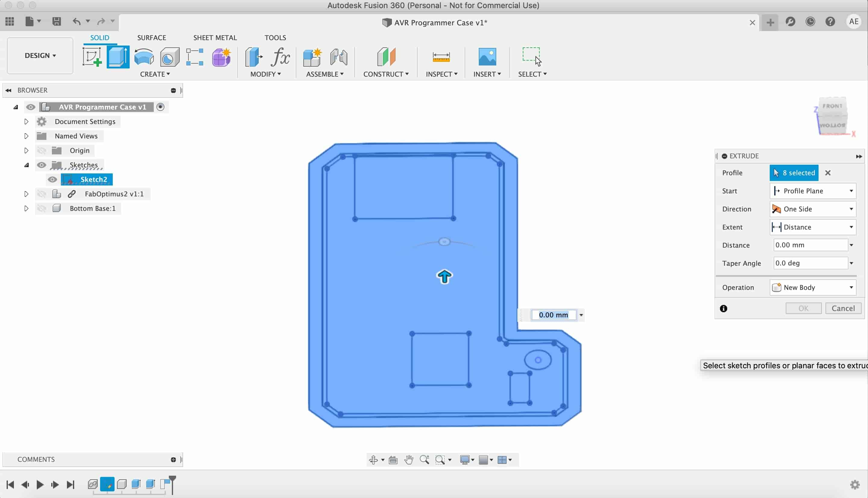The width and height of the screenshot is (868, 498).
Task: Click the Construct plane icon
Action: coord(386,57)
